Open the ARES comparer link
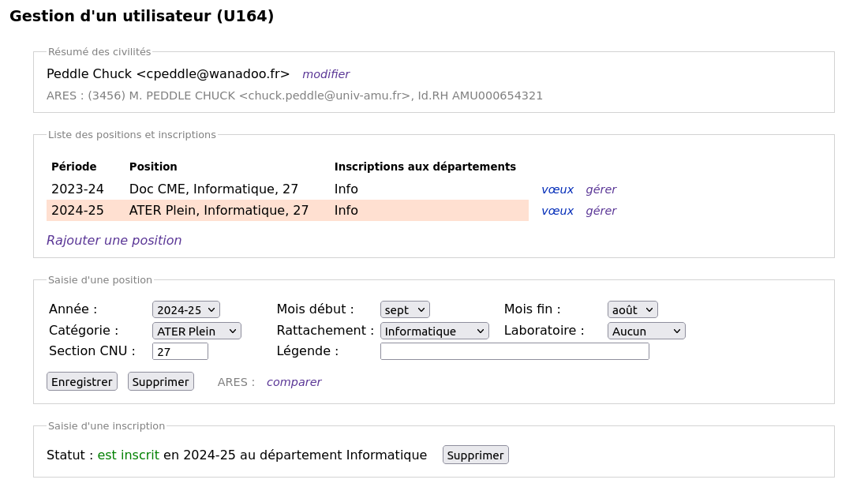The width and height of the screenshot is (868, 487). pos(294,382)
